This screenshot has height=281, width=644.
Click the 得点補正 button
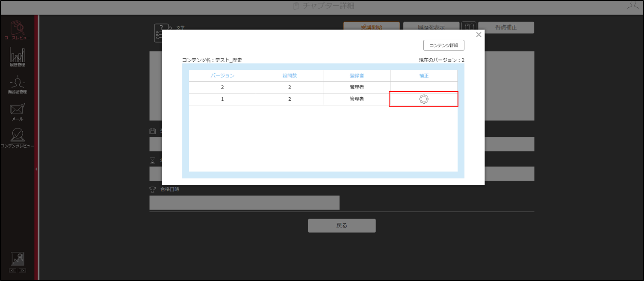pos(506,27)
